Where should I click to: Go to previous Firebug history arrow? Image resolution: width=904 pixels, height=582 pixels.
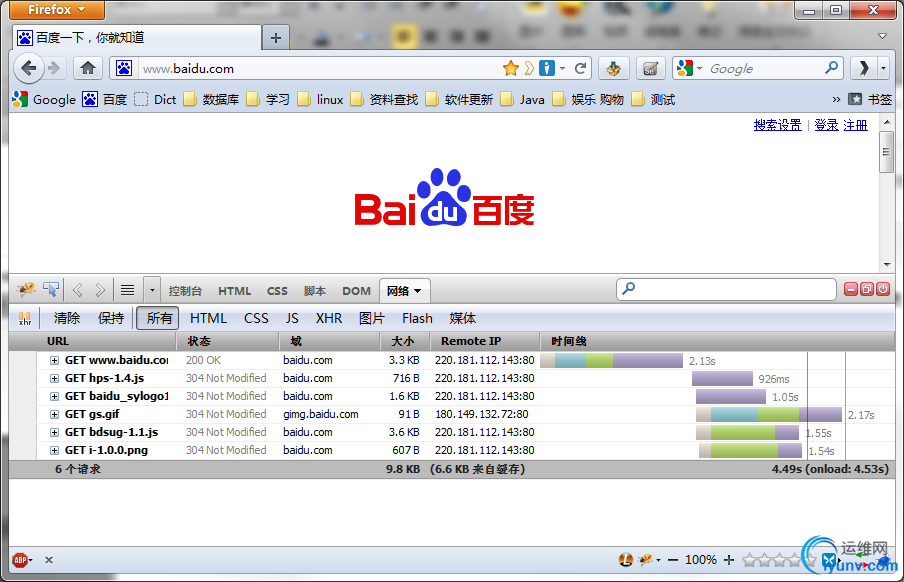(x=78, y=290)
